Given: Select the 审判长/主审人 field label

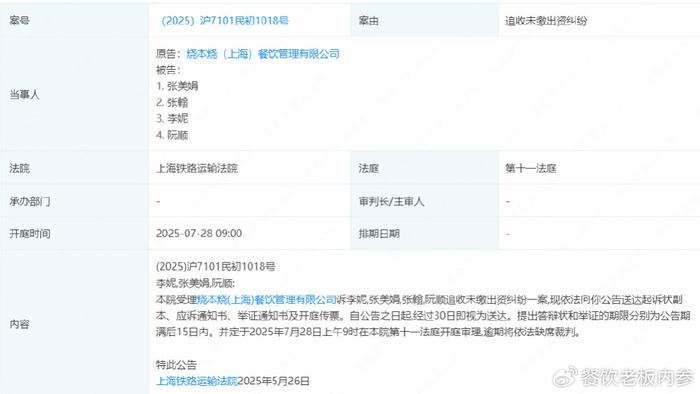Looking at the screenshot, I should pos(391,201).
